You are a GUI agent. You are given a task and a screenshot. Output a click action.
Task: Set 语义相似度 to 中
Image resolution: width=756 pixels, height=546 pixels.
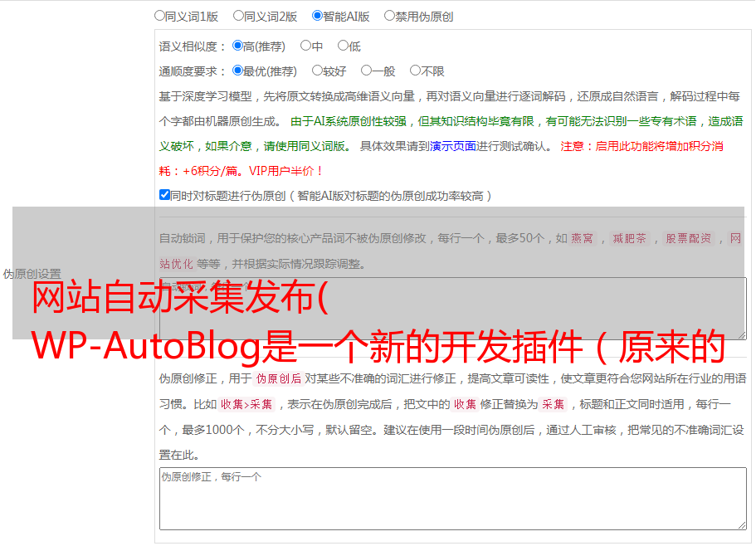[305, 46]
